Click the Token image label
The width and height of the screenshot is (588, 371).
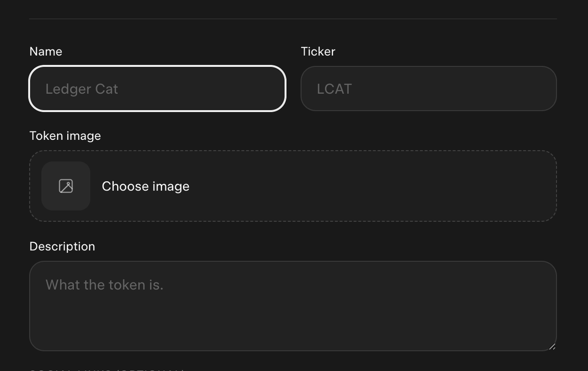coord(65,136)
